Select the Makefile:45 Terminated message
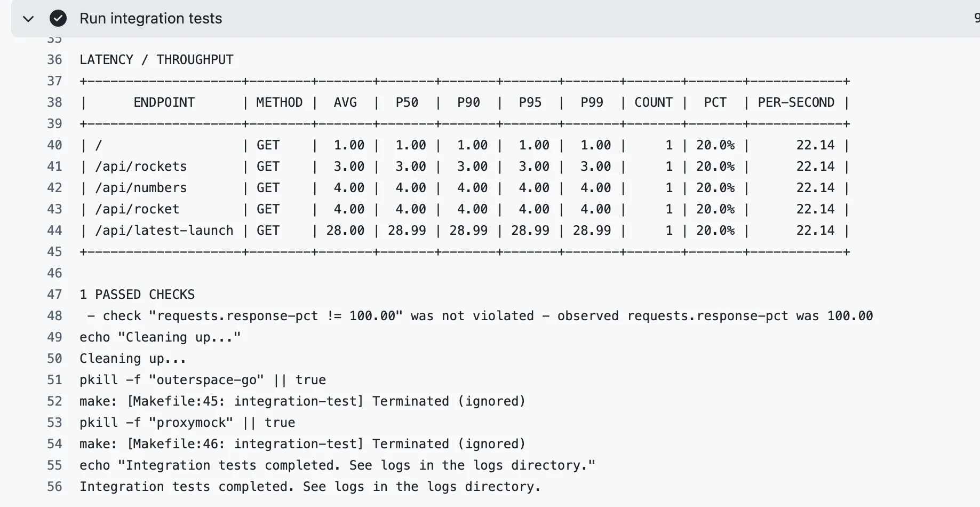The width and height of the screenshot is (980, 507). tap(302, 401)
